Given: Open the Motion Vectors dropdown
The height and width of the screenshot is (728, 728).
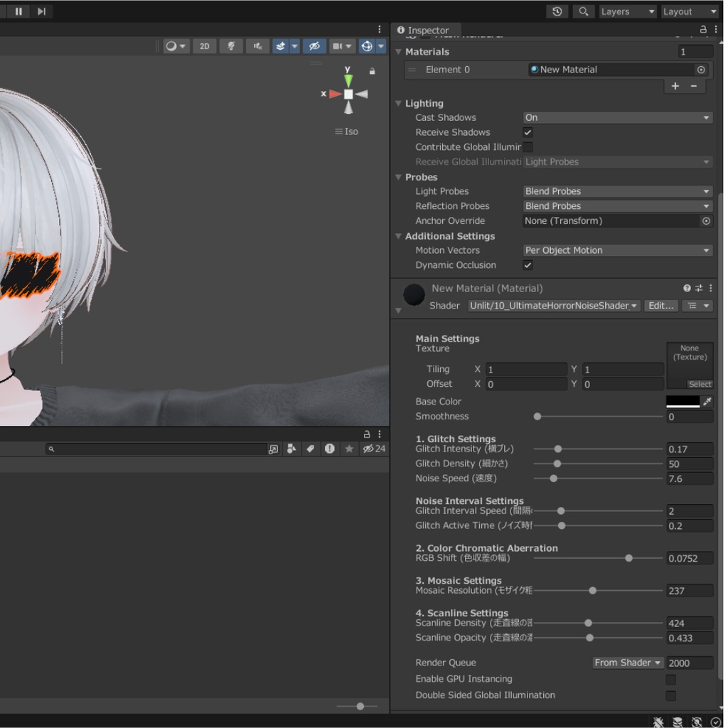Looking at the screenshot, I should (618, 250).
